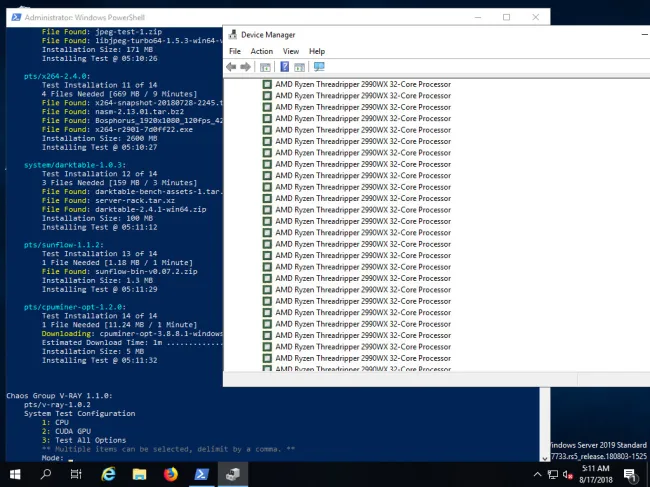Click the PowerShell title bar icon
This screenshot has height=487, width=650.
[16, 17]
